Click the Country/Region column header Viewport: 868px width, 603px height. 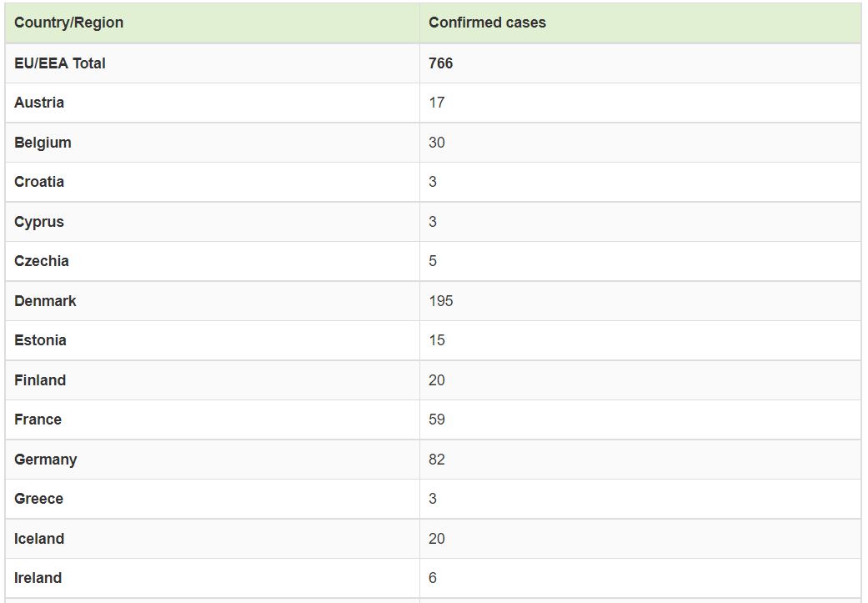(x=68, y=23)
